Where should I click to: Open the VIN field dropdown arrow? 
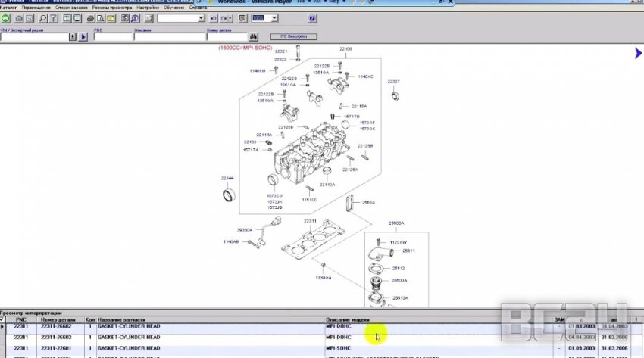coord(73,36)
